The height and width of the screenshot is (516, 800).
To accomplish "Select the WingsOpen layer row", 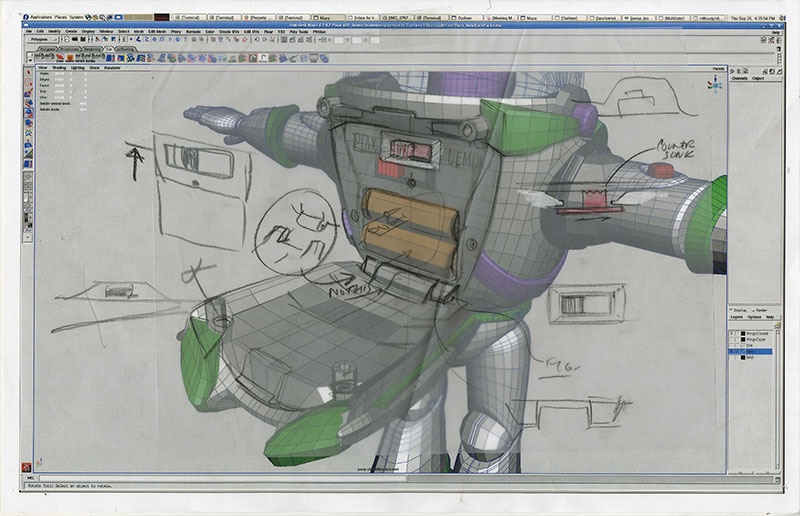I will tap(751, 339).
